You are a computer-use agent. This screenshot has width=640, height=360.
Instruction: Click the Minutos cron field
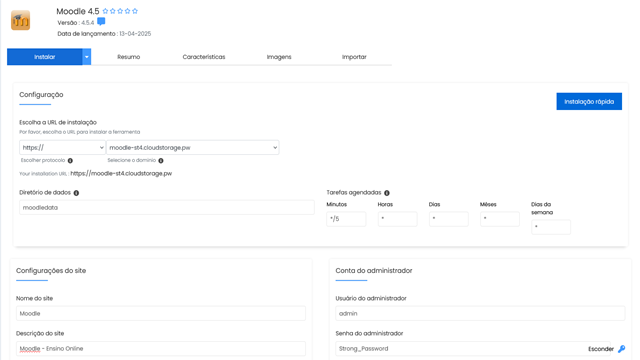346,219
